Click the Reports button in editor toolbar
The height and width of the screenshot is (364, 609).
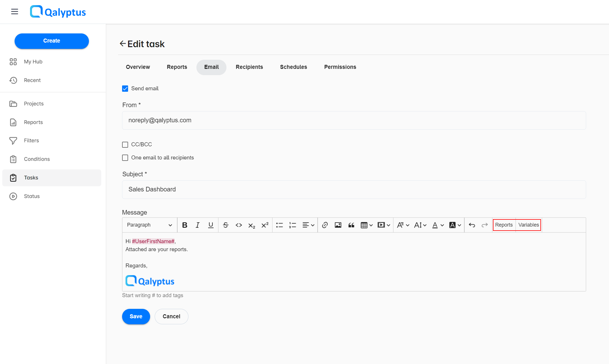pyautogui.click(x=504, y=225)
